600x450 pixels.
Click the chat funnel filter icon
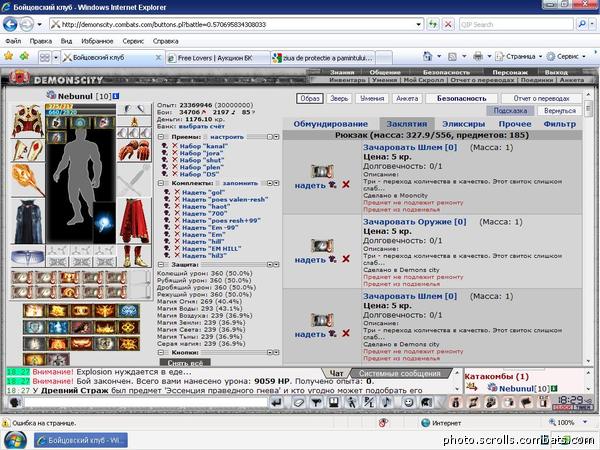pyautogui.click(x=316, y=403)
